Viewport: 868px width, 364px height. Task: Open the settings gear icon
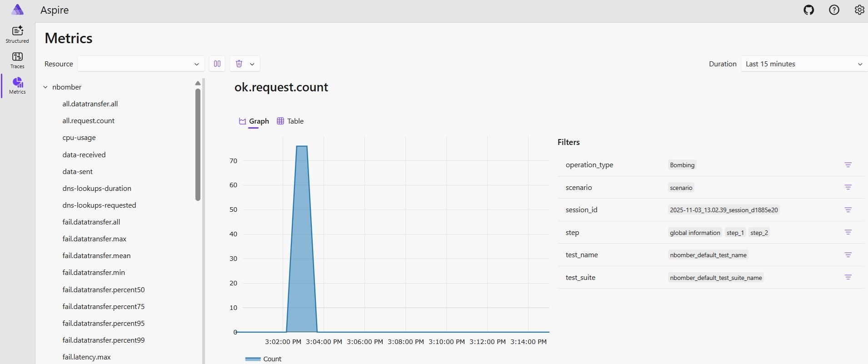[x=859, y=10]
